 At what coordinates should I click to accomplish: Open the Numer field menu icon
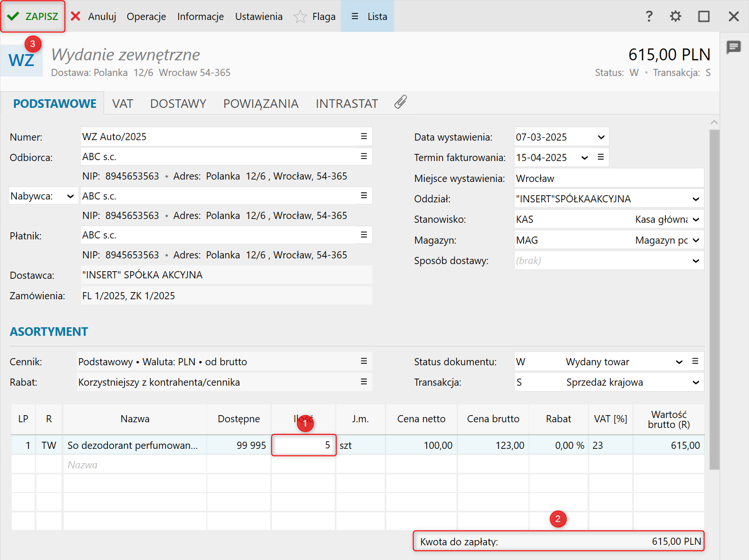(x=364, y=136)
